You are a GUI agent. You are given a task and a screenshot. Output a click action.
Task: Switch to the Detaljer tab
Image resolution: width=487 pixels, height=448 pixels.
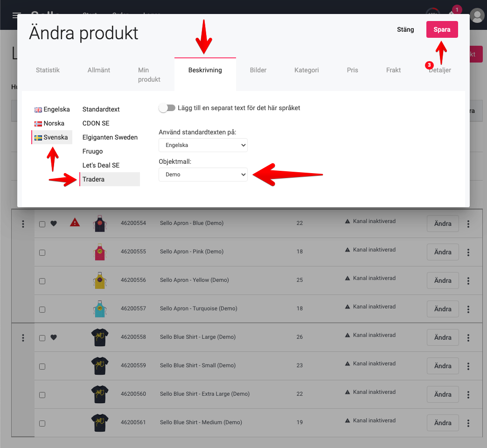pos(440,70)
